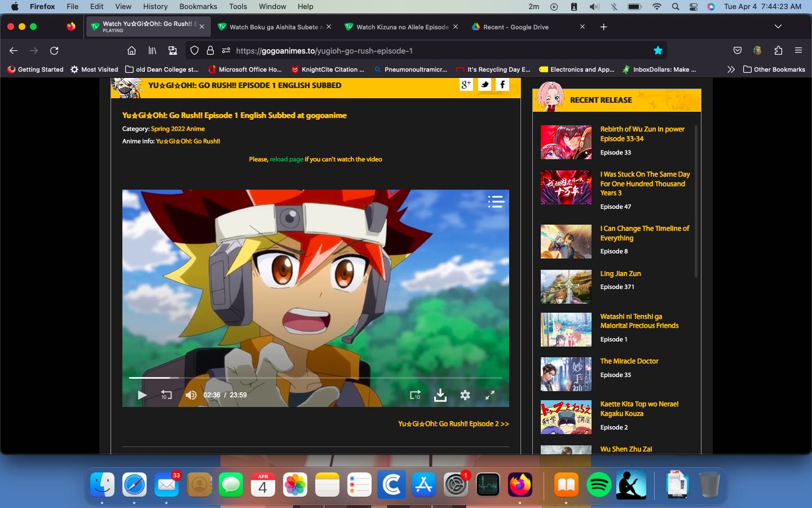Image resolution: width=812 pixels, height=508 pixels.
Task: Click the reload page link
Action: tap(286, 159)
